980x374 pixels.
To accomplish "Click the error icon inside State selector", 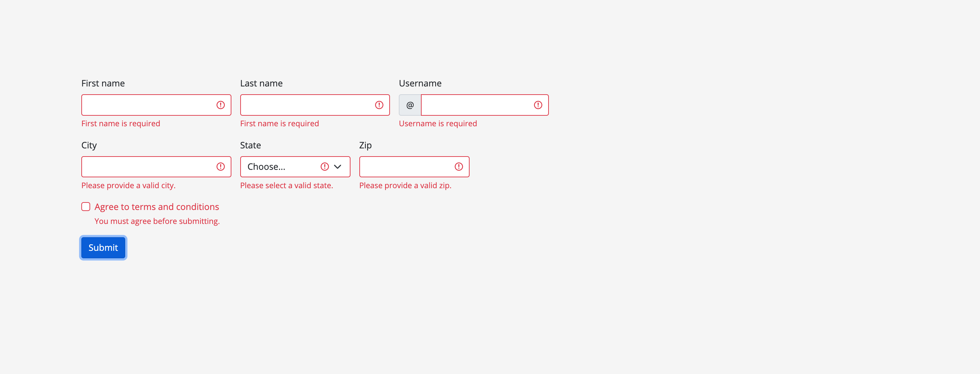I will 324,166.
